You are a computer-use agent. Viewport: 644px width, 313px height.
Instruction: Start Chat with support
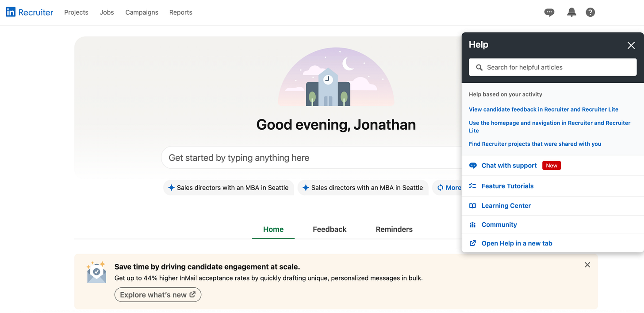[x=509, y=166]
